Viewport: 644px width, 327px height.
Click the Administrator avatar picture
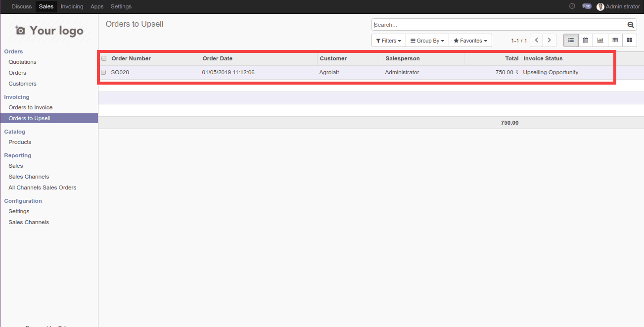coord(600,6)
